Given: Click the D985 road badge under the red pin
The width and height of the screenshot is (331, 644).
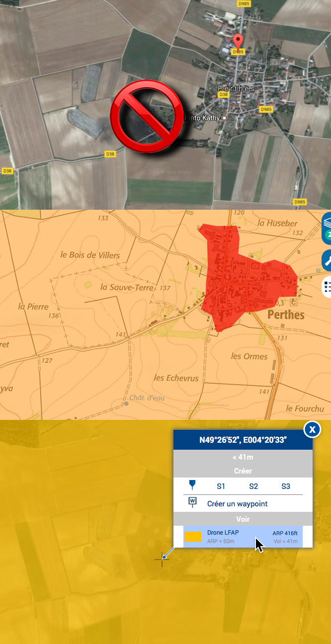Looking at the screenshot, I should [x=239, y=52].
